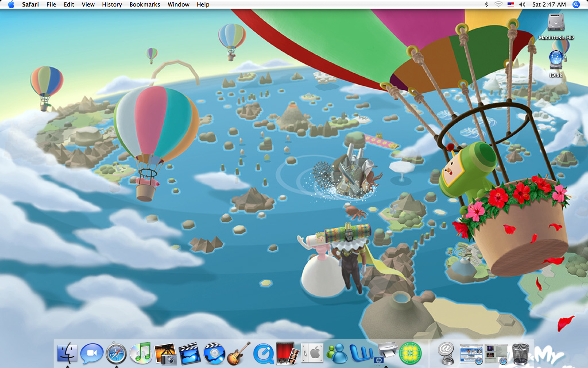Screen dimensions: 588x368
Task: Select the Macintosh HD desktop icon
Action: [556, 26]
